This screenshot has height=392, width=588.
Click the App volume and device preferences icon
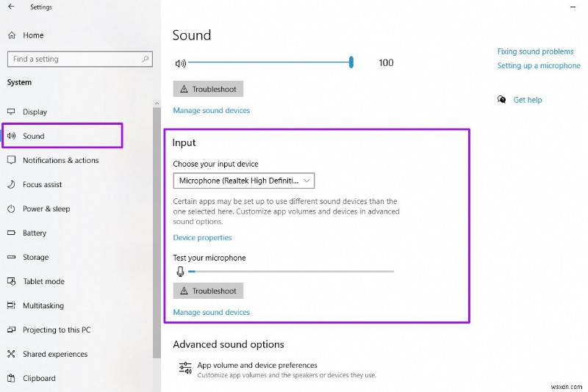pos(185,369)
